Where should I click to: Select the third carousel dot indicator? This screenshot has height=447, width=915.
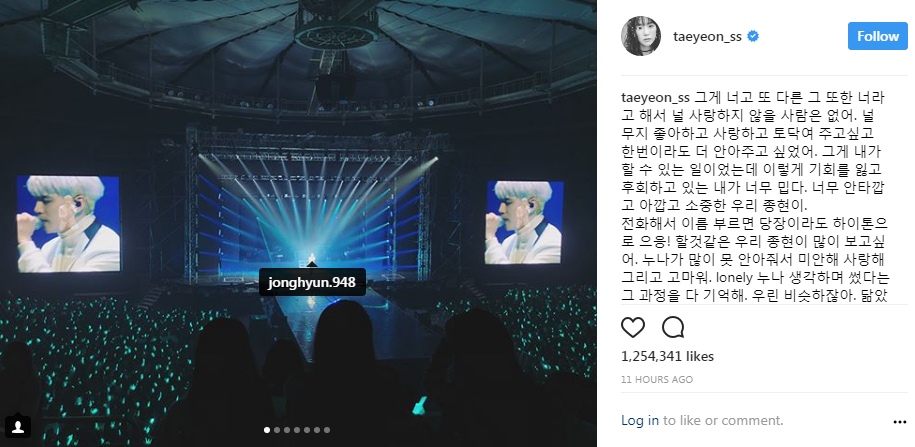(x=287, y=430)
